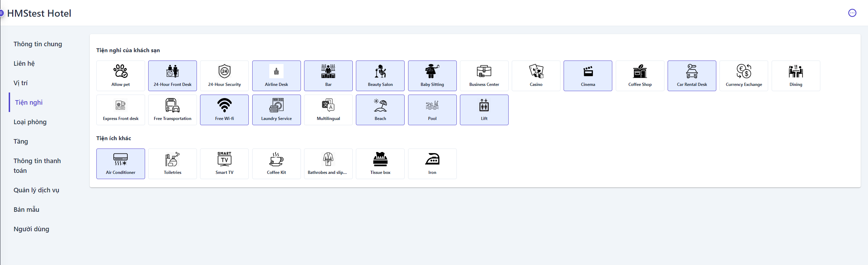Select the Bathrobes and slippers icon
Screen dimensions: 868x265
pyautogui.click(x=328, y=159)
